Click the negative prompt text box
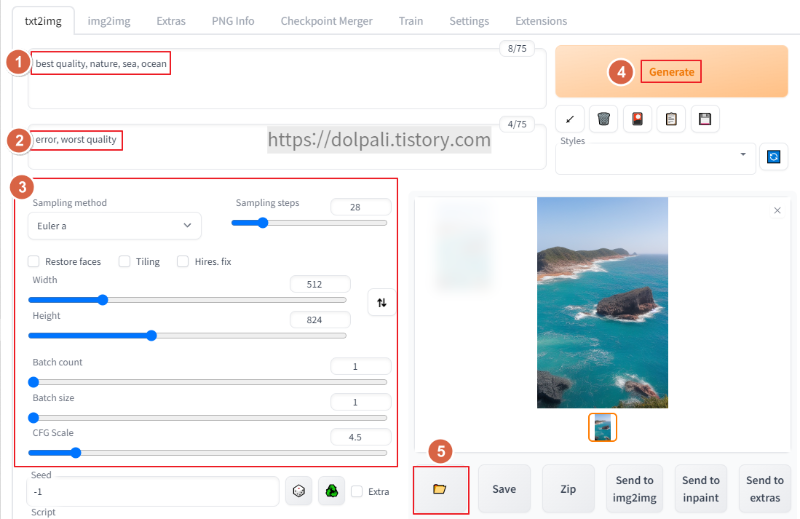 click(x=287, y=146)
